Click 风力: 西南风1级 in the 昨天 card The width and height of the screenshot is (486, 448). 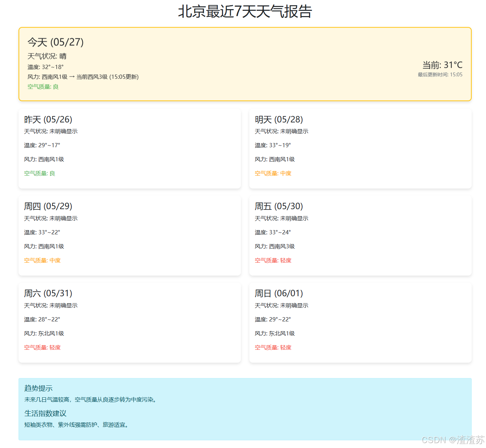pos(44,159)
